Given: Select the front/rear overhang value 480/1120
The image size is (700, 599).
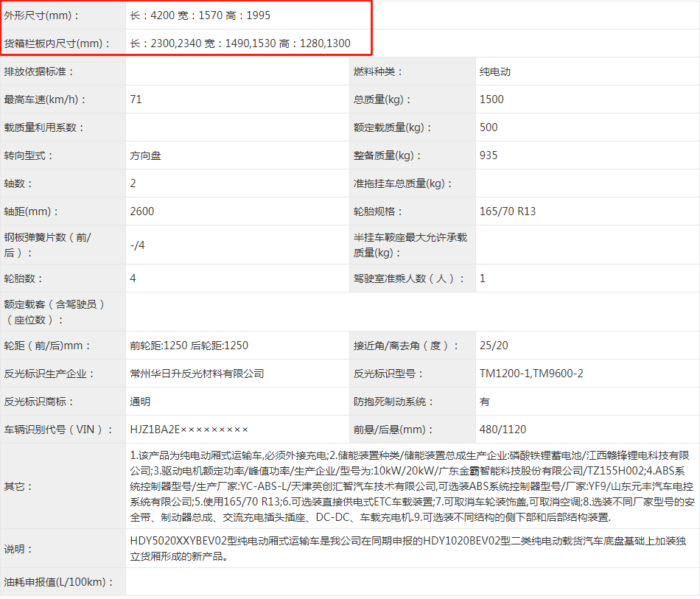Looking at the screenshot, I should click(x=503, y=430).
